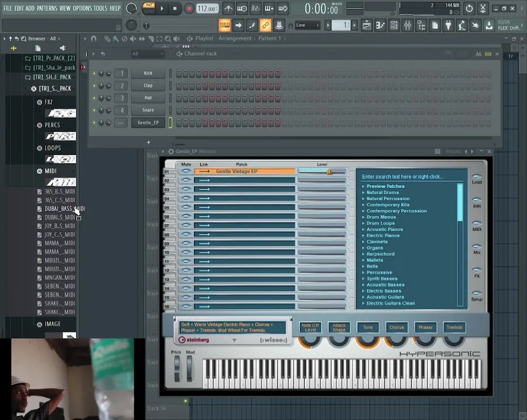Expand Natural Drums patch category
Viewport: 527px width, 420px height.
click(382, 192)
